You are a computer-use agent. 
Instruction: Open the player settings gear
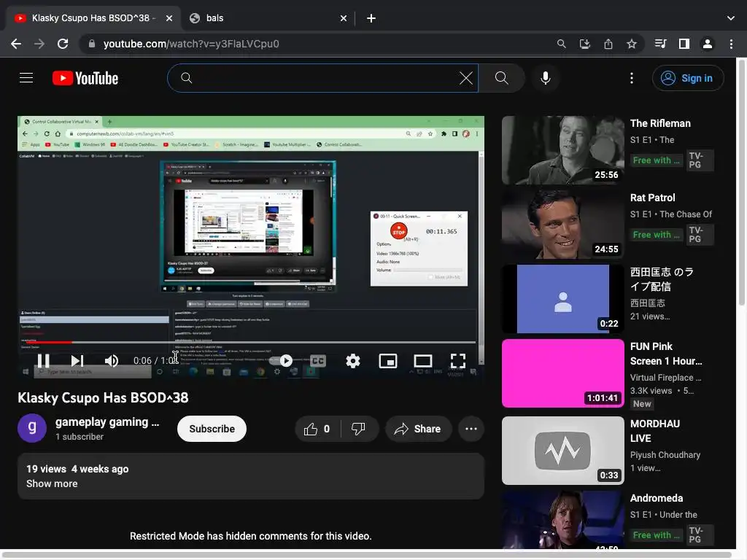tap(352, 360)
